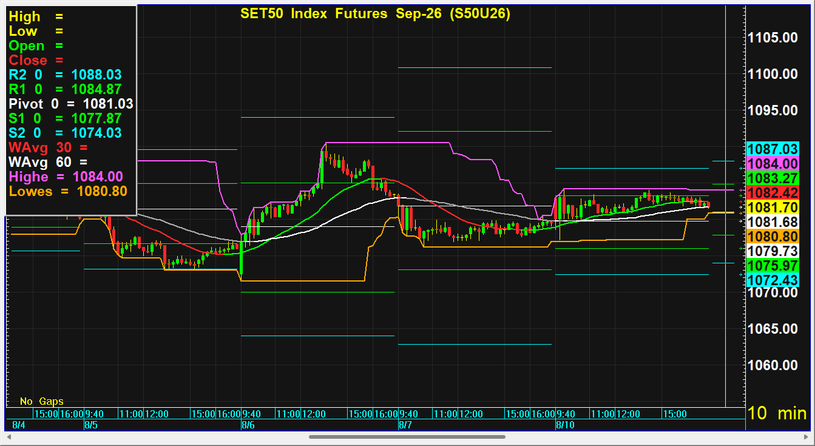Click the orange 1080.80 price tag on axis

click(x=772, y=237)
